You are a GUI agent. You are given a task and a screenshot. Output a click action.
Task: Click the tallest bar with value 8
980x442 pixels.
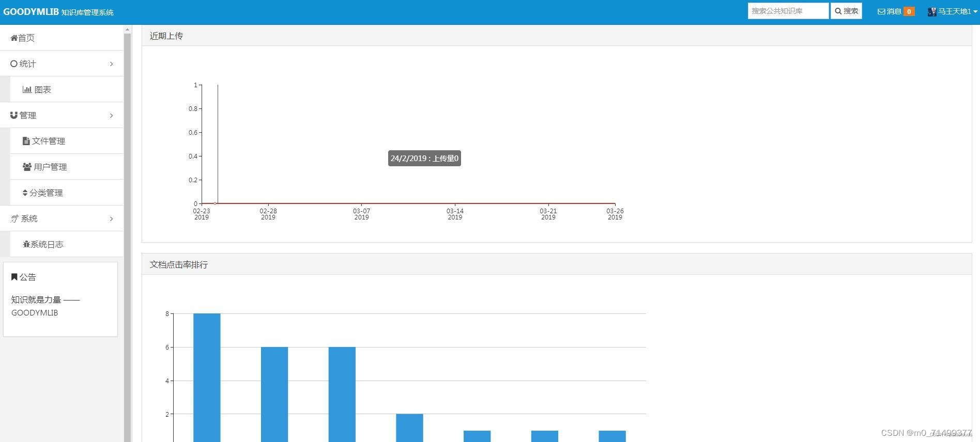(207, 377)
